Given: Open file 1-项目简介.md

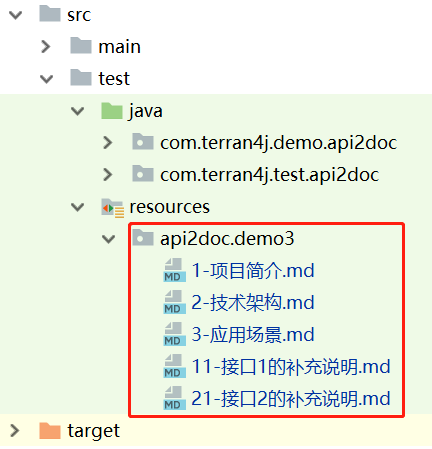Looking at the screenshot, I should (x=253, y=270).
